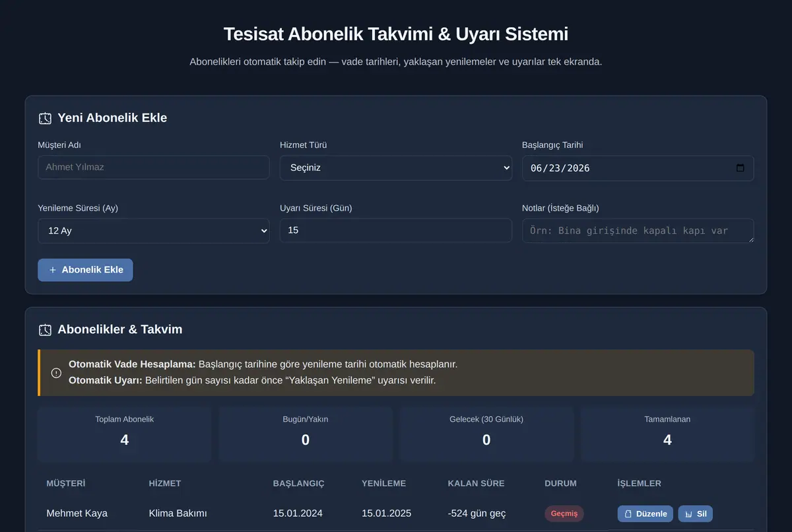Image resolution: width=792 pixels, height=532 pixels.
Task: Click the HİZMET column header
Action: (165, 483)
